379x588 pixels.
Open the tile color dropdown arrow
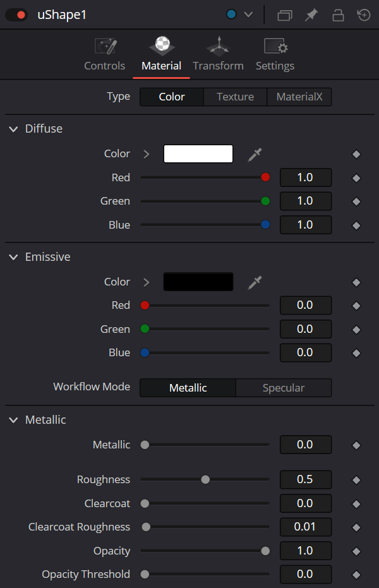tap(248, 15)
